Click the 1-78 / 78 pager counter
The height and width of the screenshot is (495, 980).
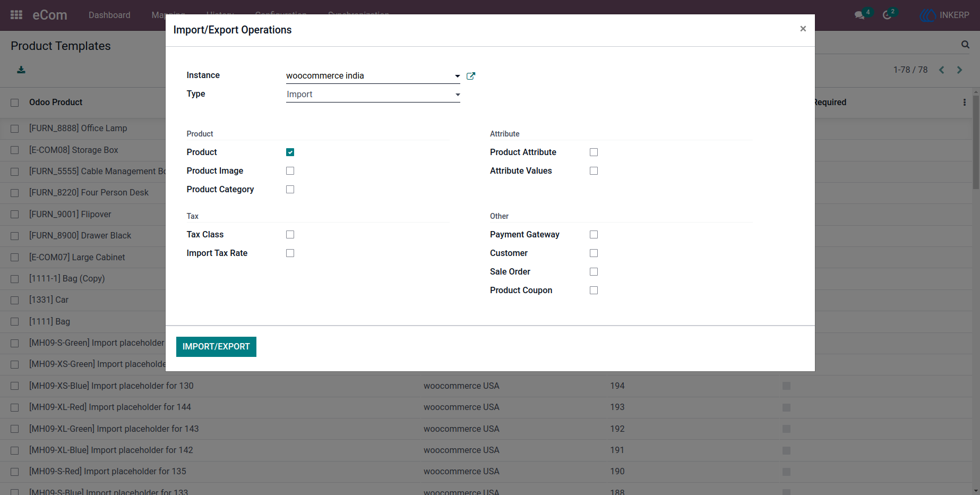tap(910, 70)
